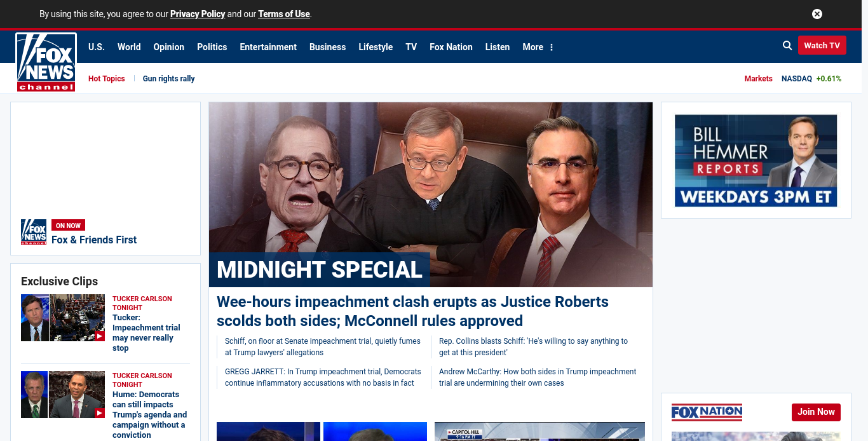Click the Watch TV button

pyautogui.click(x=822, y=45)
